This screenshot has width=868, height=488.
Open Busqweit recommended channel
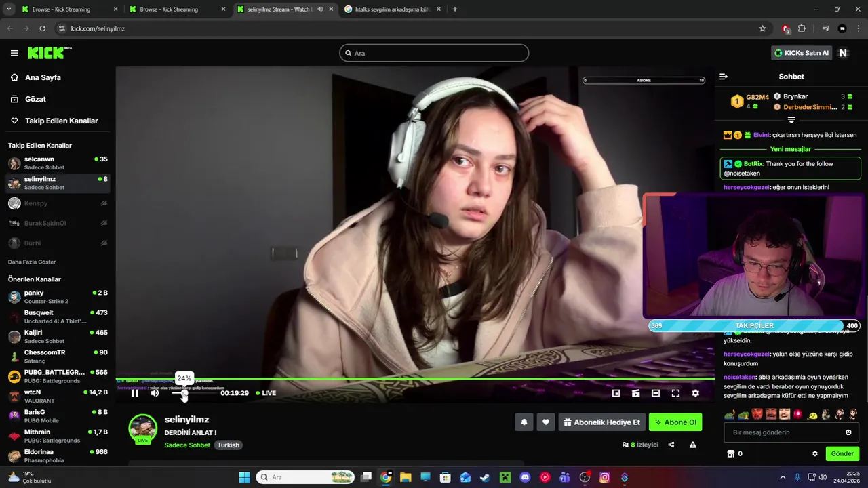coord(58,317)
